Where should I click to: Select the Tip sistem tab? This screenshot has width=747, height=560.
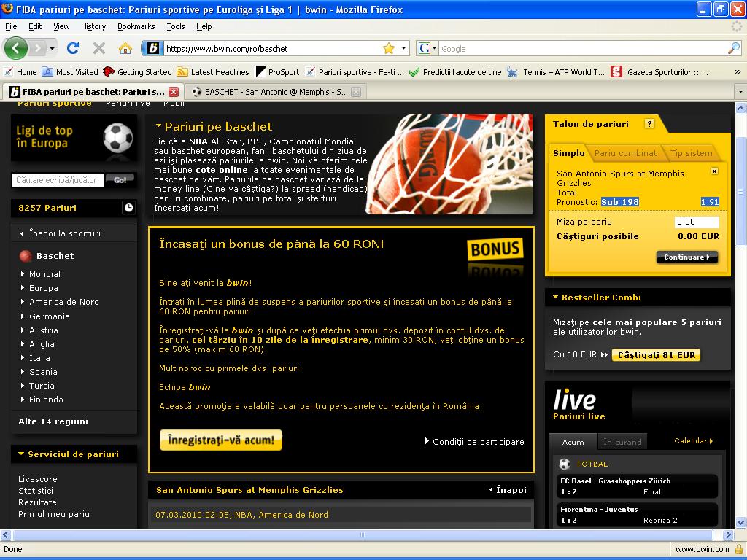point(691,153)
